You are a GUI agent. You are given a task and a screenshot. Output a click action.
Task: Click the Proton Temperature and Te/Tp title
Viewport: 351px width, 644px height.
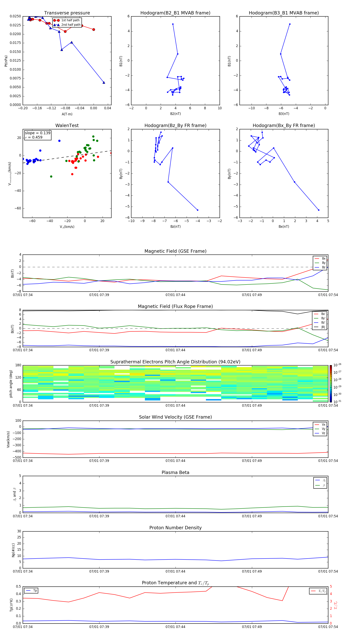point(175,583)
